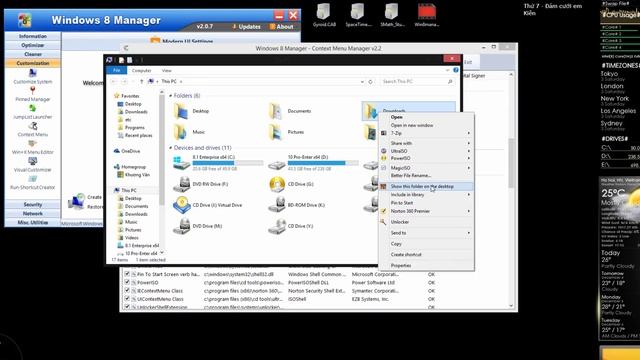The width and height of the screenshot is (640, 360).
Task: Select the CD Drive (G:) icon
Action: pyautogui.click(x=277, y=184)
